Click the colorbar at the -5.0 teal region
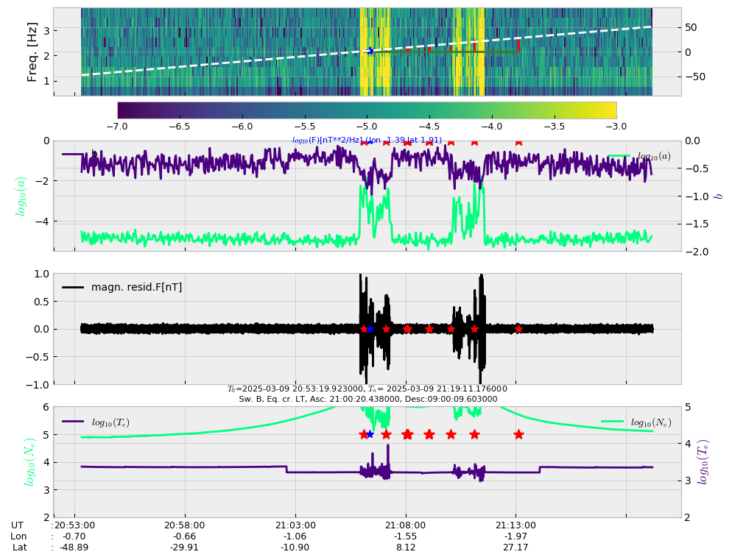 point(367,110)
